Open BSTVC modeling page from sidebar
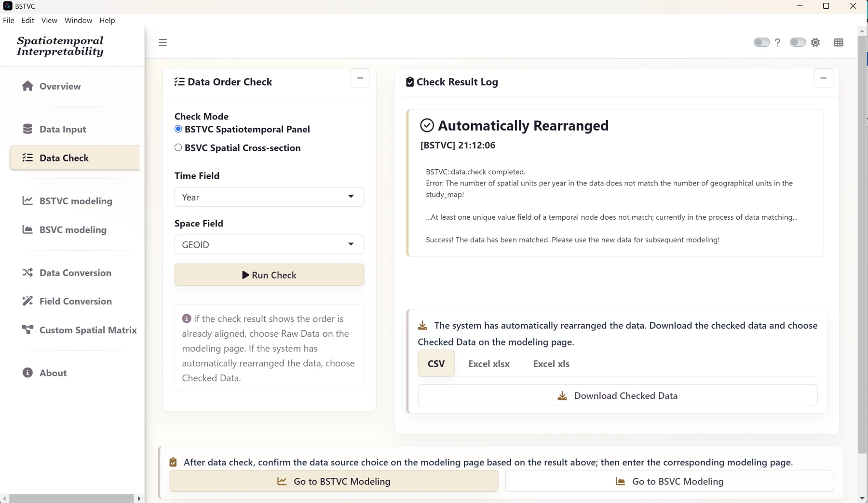 coord(67,201)
